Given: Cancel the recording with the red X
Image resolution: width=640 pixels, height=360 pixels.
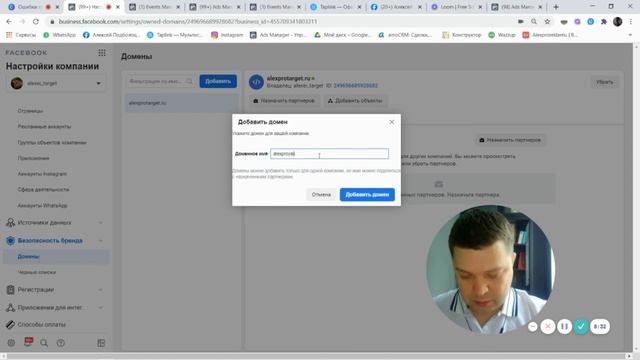Looking at the screenshot, I should tap(548, 326).
